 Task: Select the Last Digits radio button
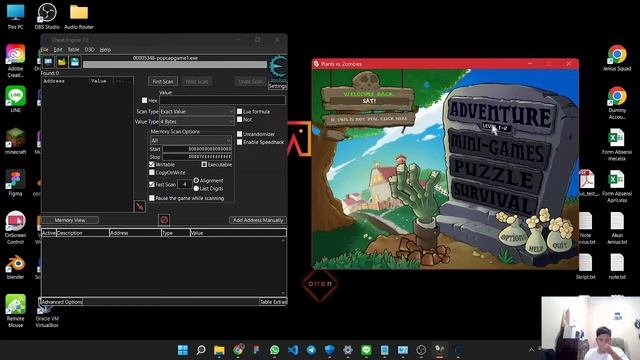click(196, 189)
